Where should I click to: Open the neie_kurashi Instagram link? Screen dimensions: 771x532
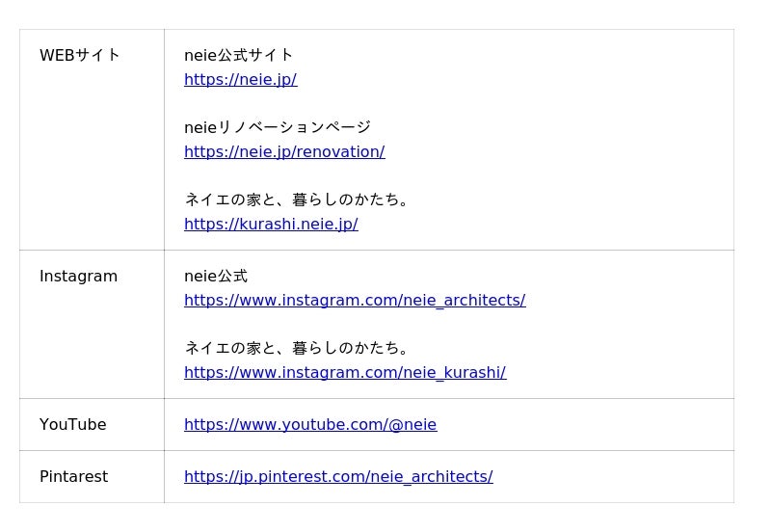click(345, 373)
